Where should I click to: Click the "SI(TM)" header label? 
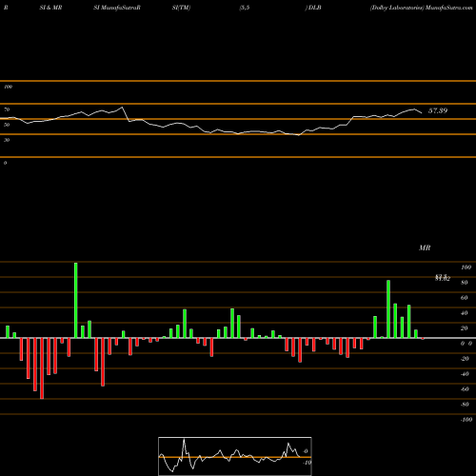(181, 8)
